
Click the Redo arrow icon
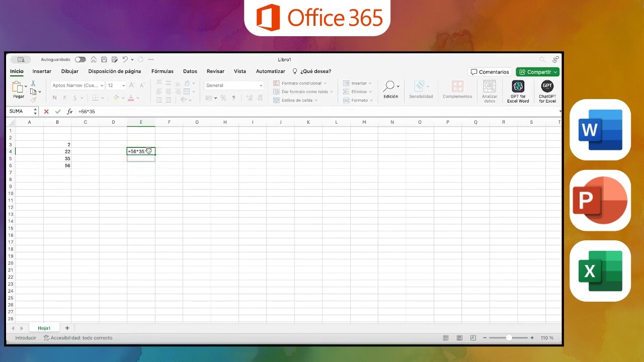(140, 59)
